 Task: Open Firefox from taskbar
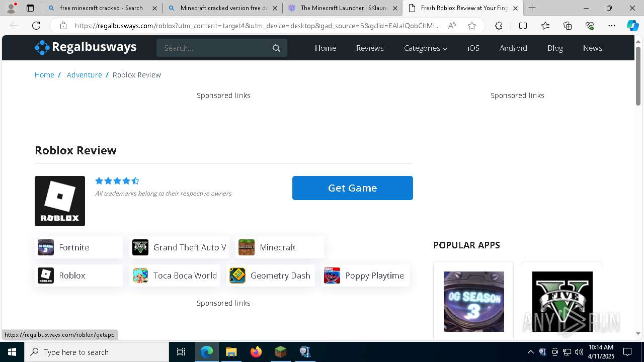[x=256, y=352]
